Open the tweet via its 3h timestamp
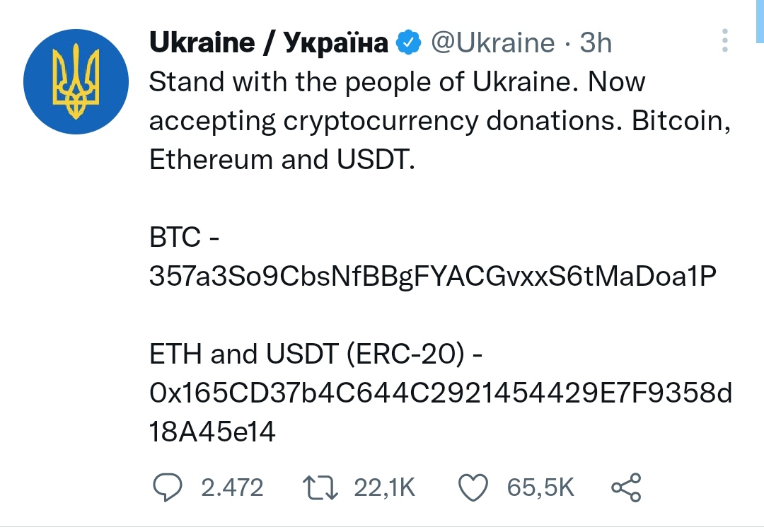This screenshot has width=764, height=532. [596, 43]
